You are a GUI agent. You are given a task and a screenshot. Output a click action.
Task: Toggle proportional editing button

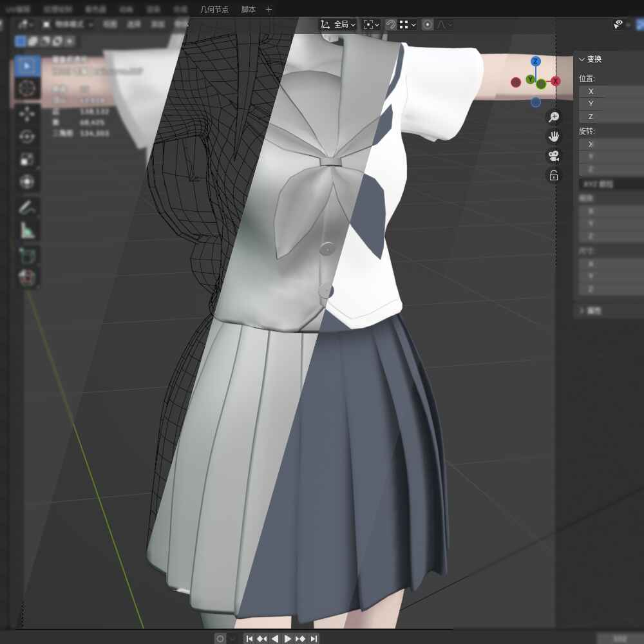[427, 24]
